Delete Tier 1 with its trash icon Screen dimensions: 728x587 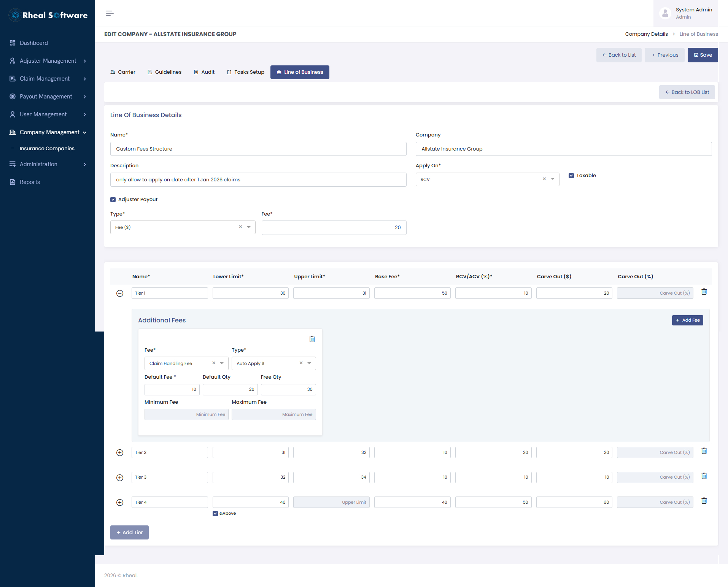pos(704,292)
